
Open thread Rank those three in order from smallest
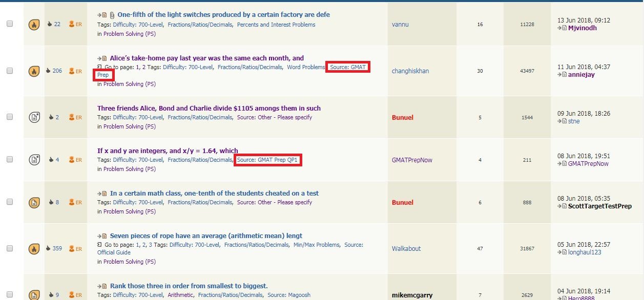tap(189, 286)
